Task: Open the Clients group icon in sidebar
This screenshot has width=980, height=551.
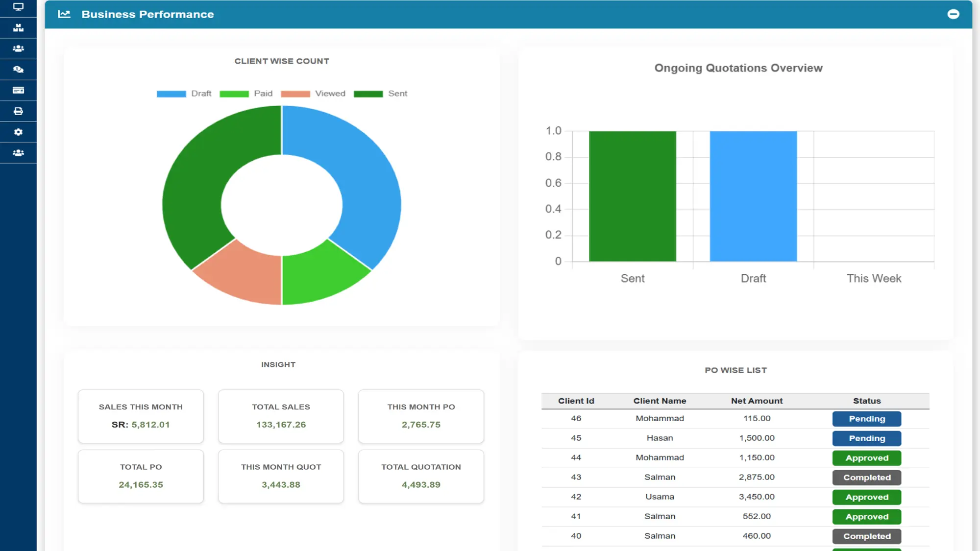Action: [x=18, y=48]
